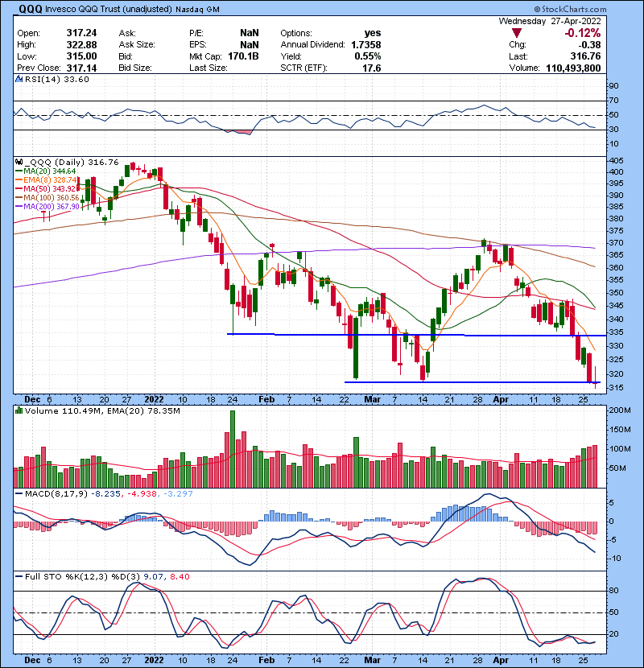Click the orange EMA(8) legend entry

pos(48,180)
